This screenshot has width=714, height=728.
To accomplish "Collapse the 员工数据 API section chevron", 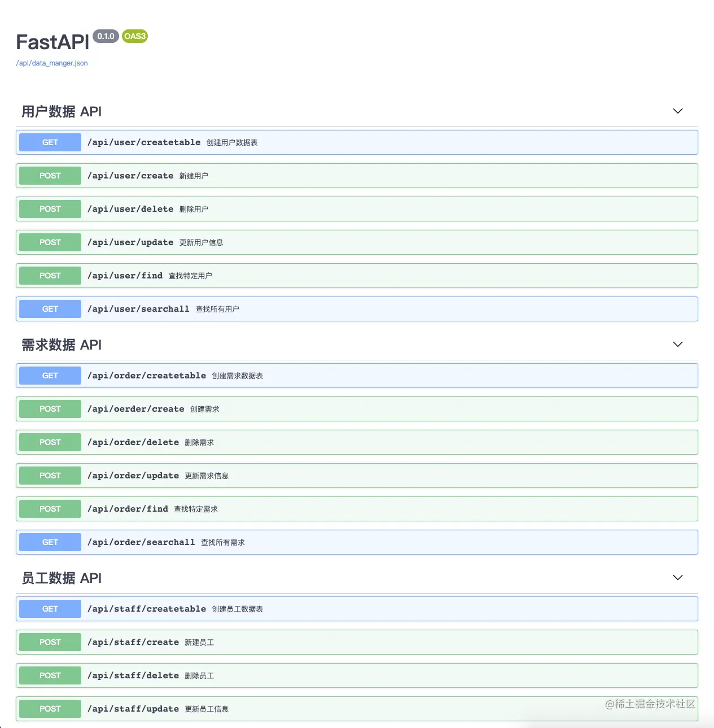I will [x=678, y=578].
